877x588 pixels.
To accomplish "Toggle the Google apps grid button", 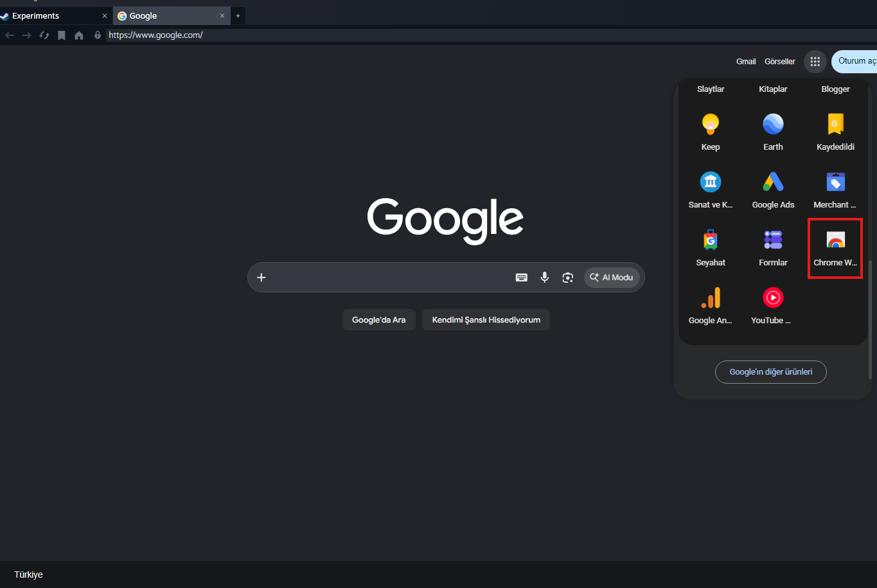I will (x=815, y=62).
